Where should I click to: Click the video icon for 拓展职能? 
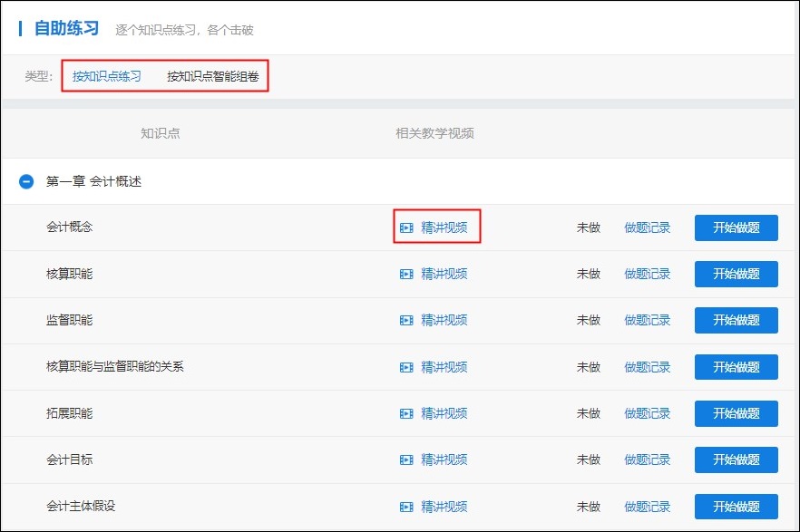click(408, 412)
